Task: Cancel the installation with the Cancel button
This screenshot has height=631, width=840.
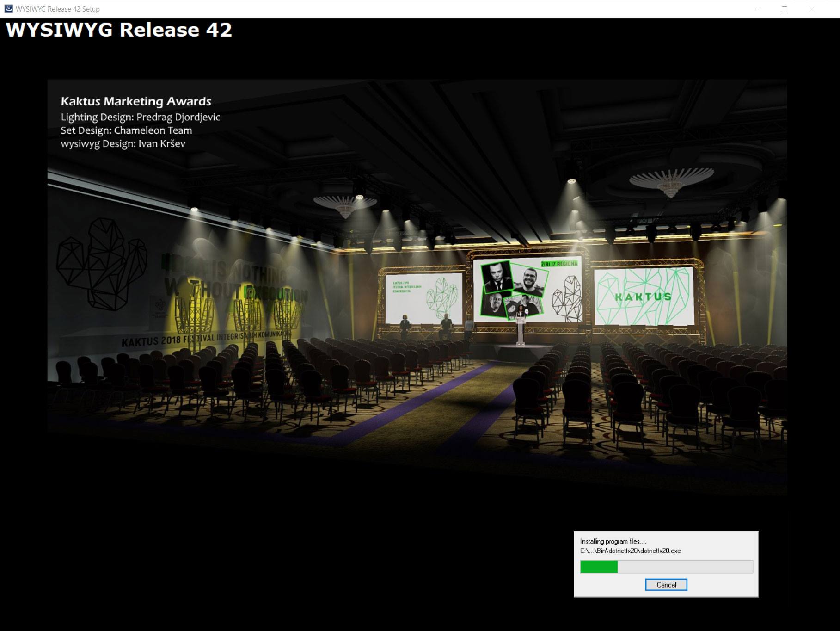Action: (x=666, y=585)
